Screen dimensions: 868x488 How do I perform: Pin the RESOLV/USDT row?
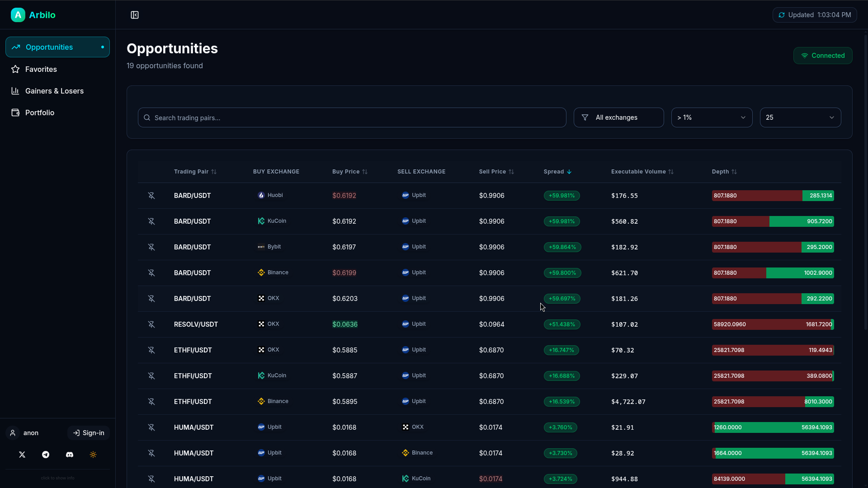point(151,324)
